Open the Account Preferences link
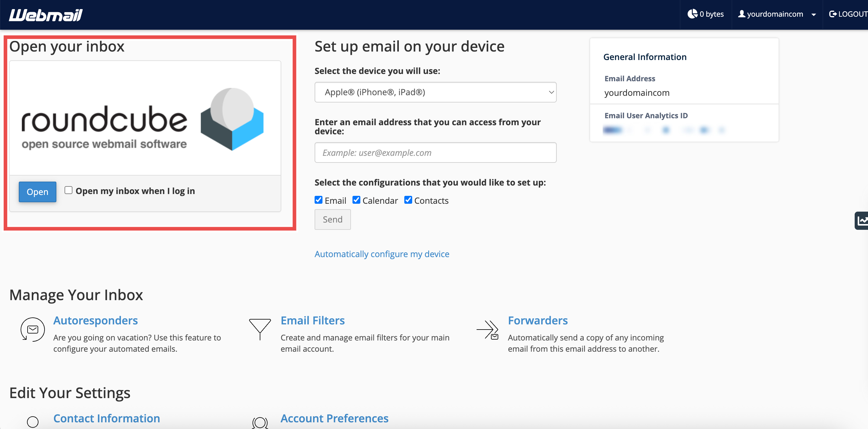The width and height of the screenshot is (868, 429). click(334, 418)
